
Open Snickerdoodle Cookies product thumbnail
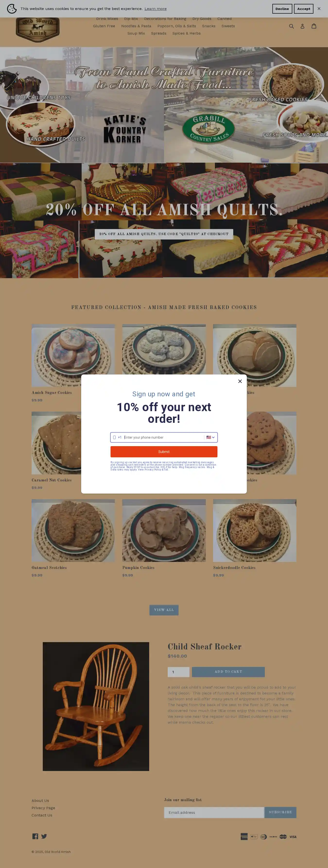(255, 530)
